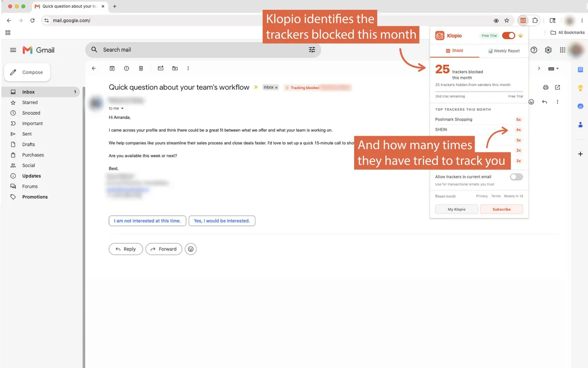Open the Gmail main menu hamburger icon

click(13, 50)
